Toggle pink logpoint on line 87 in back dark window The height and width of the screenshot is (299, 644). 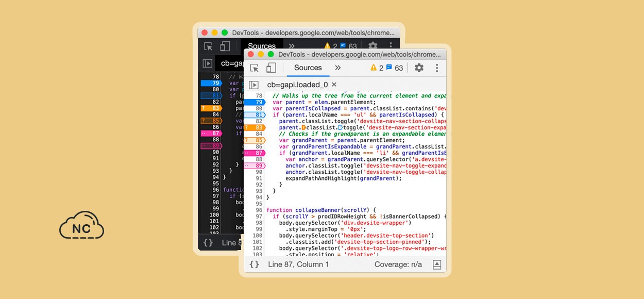click(211, 133)
